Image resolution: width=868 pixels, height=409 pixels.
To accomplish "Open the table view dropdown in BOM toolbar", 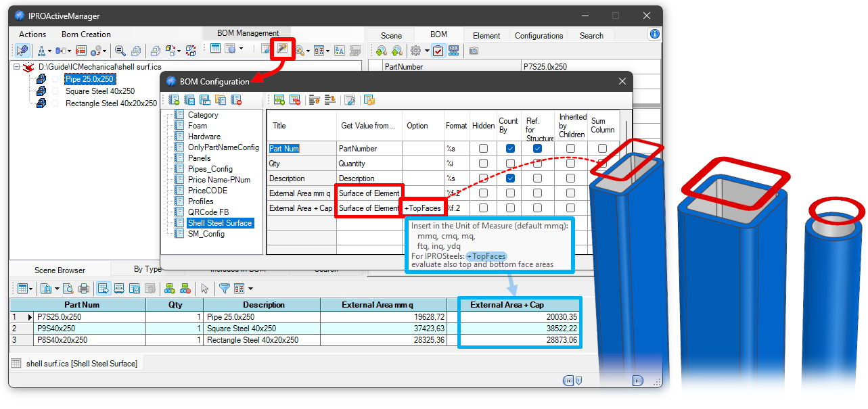I will [30, 289].
